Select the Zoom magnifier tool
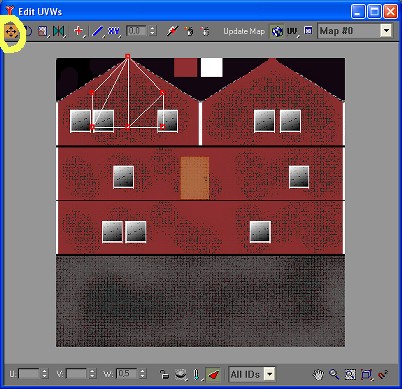This screenshot has width=402, height=389. (x=334, y=374)
